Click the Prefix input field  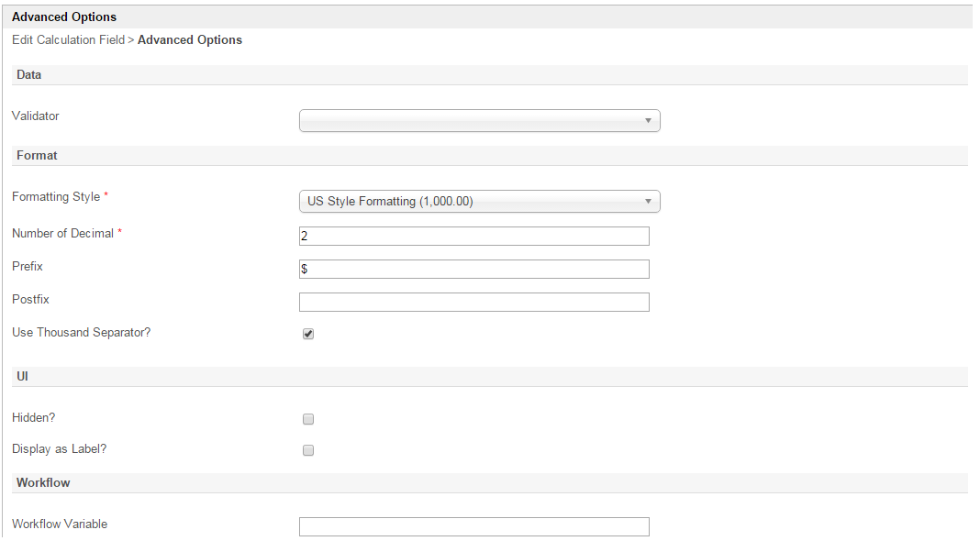(x=473, y=270)
